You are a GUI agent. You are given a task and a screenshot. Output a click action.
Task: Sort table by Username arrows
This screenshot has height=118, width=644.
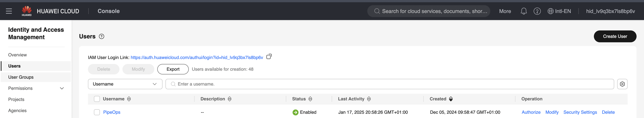(129, 99)
